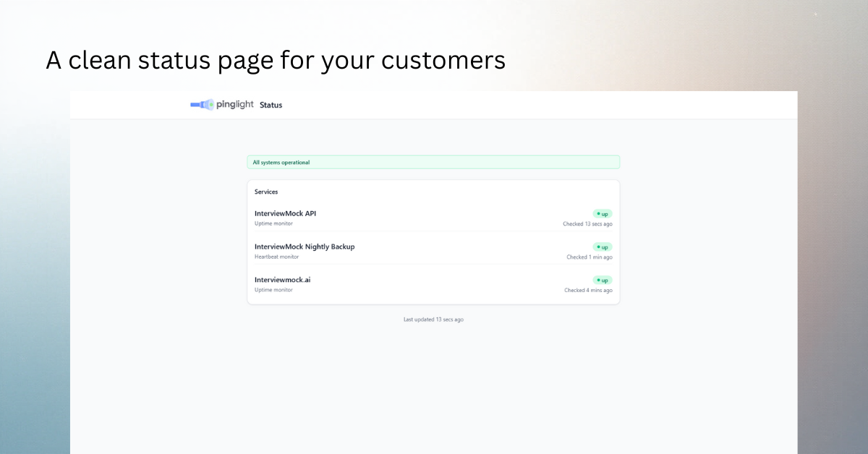Viewport: 868px width, 454px height.
Task: Click the 'Checked 4 mins ago' timestamp
Action: 588,290
